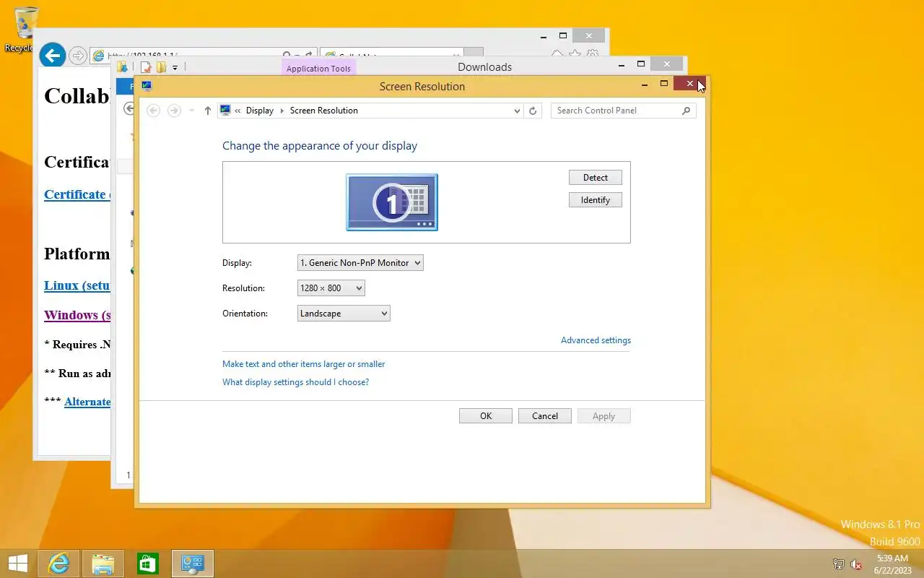Click the Detect button

pos(596,178)
